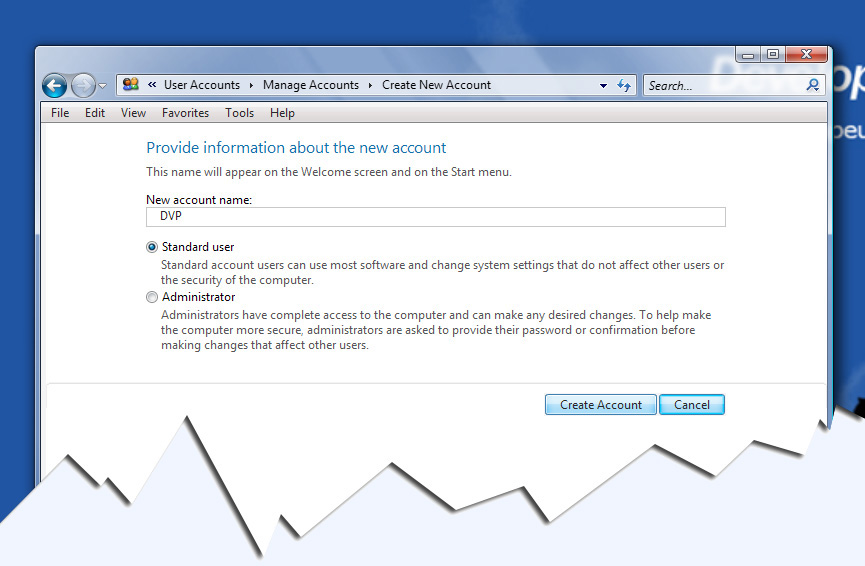This screenshot has width=865, height=566.
Task: Go to Manage Accounts in the breadcrumb
Action: [x=310, y=86]
